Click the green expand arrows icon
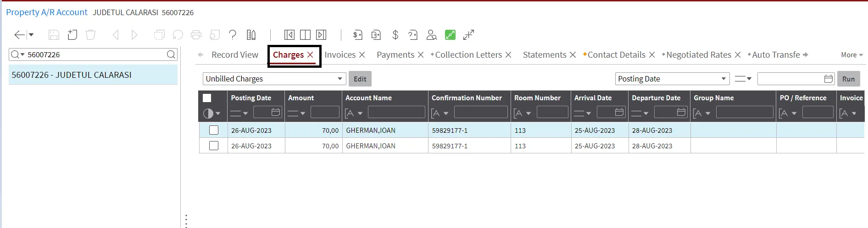The width and height of the screenshot is (868, 228). pyautogui.click(x=451, y=35)
